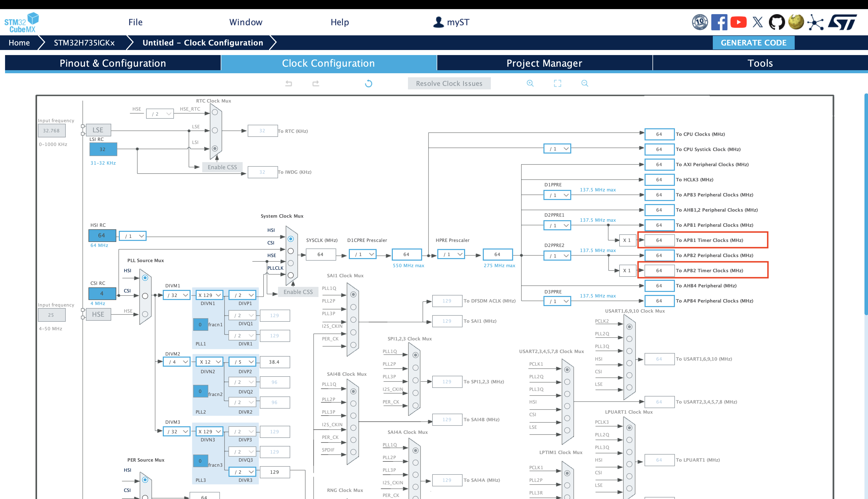Select PLL1Q in SPI1,2,3 Clock Mux

coord(415,355)
